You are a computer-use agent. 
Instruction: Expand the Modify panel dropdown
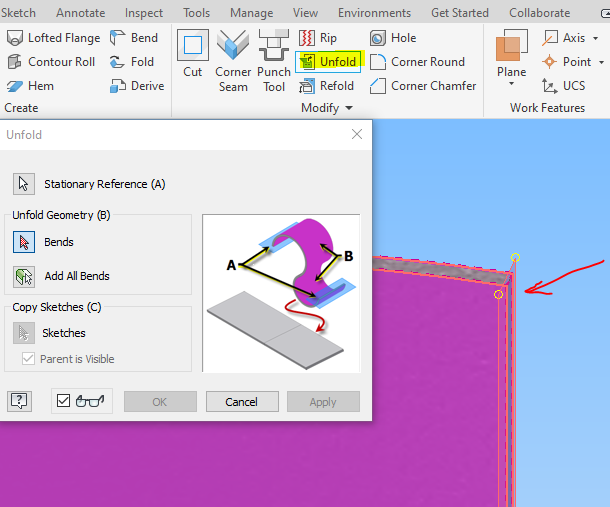349,108
